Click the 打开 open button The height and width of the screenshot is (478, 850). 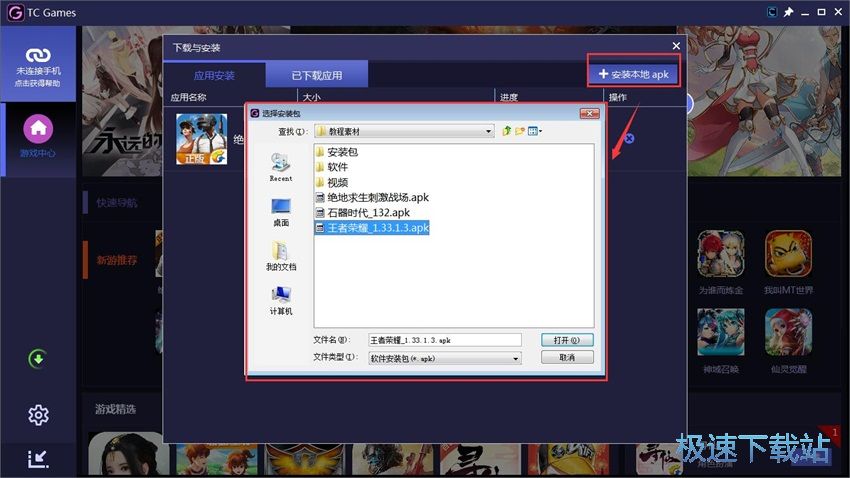pos(567,340)
